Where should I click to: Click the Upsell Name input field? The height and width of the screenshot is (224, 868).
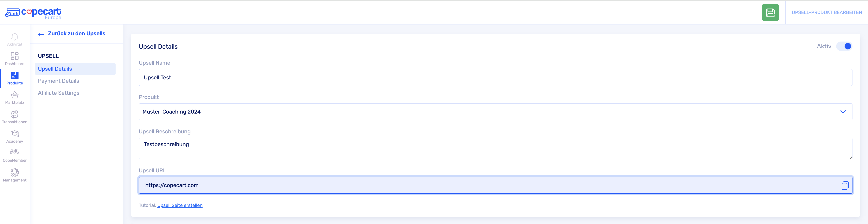point(495,78)
